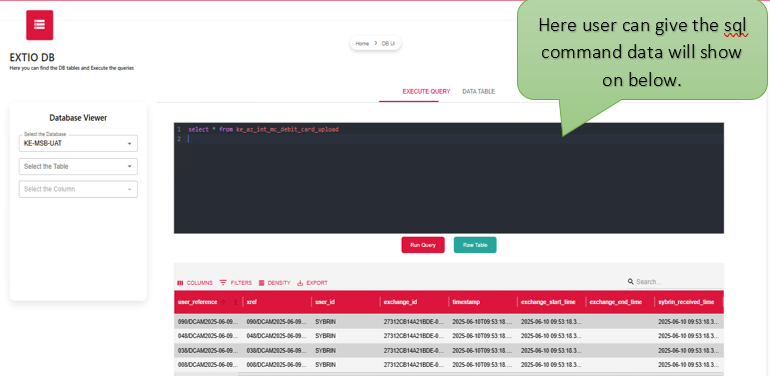Image resolution: width=770 pixels, height=376 pixels.
Task: Select the 008/DCAM2025-06-09 user_reference cell
Action: click(x=208, y=365)
